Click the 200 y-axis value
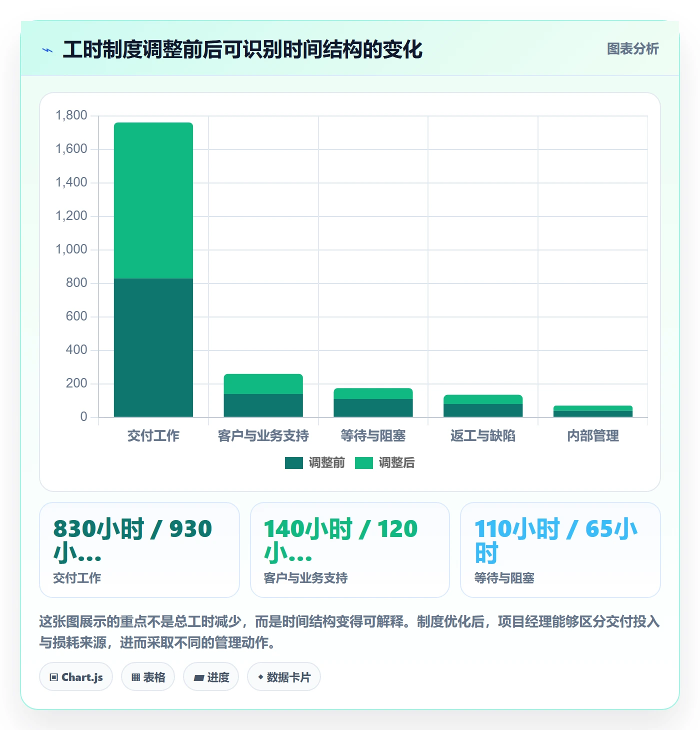This screenshot has height=730, width=700. pos(76,383)
